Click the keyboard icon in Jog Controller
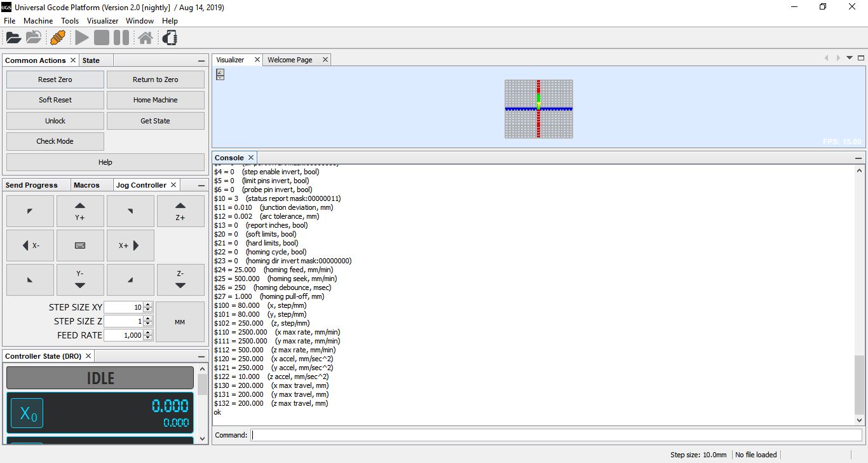 click(80, 245)
